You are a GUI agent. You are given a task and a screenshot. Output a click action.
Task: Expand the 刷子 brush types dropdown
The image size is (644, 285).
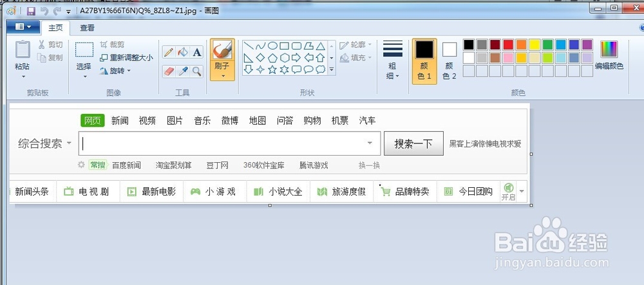coord(223,76)
